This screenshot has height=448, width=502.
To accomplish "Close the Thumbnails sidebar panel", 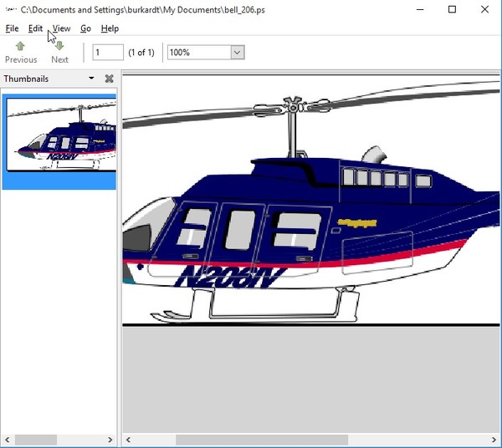I will (109, 79).
